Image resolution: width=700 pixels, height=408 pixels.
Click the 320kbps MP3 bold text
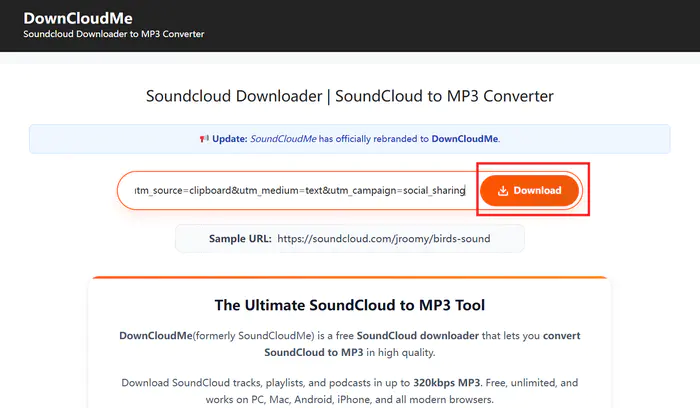tap(446, 383)
